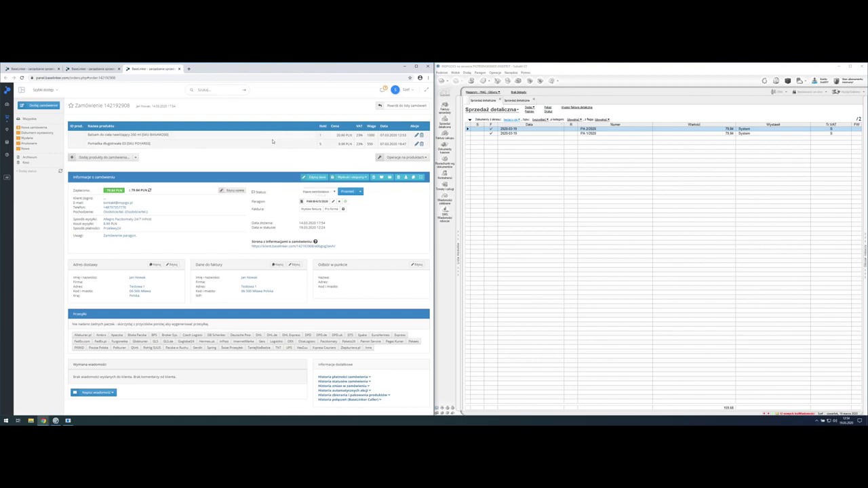Edit the Pomadka długotrwała product row
868x488 pixels.
416,144
